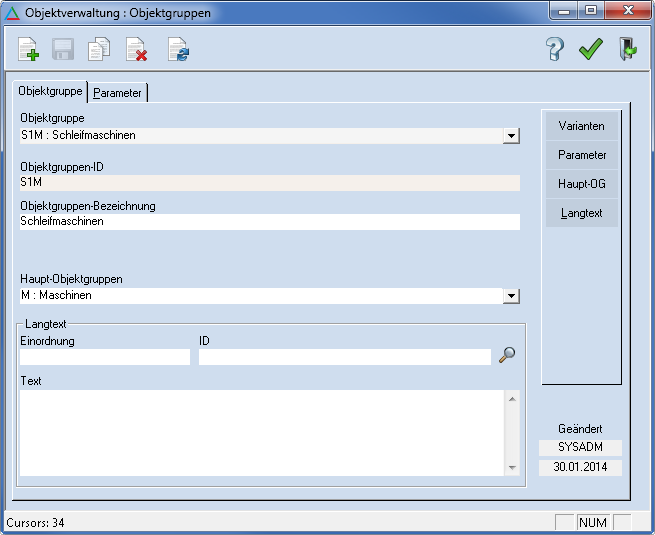Click the Objektgruppen-Bezeichnung text field
Screen dimensions: 655x535
tap(269, 222)
